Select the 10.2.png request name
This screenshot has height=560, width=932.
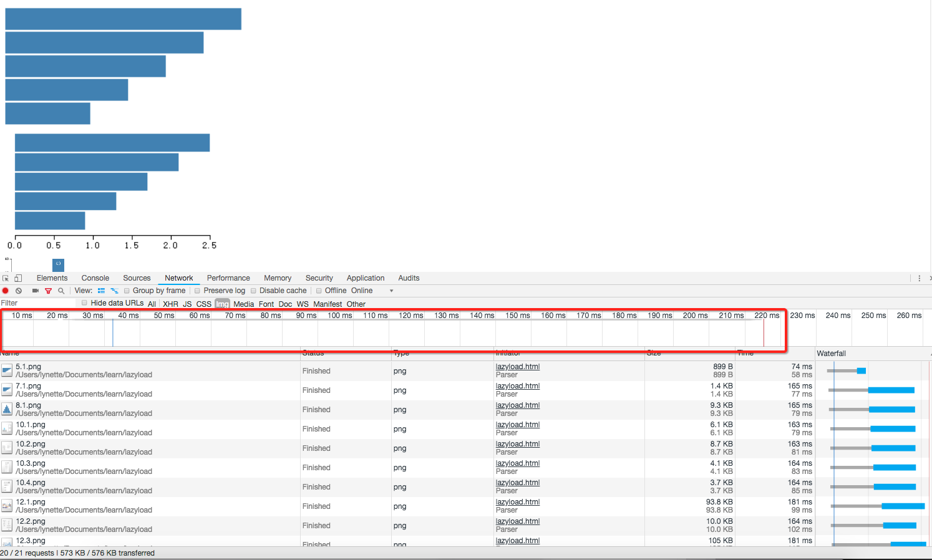[x=31, y=444]
